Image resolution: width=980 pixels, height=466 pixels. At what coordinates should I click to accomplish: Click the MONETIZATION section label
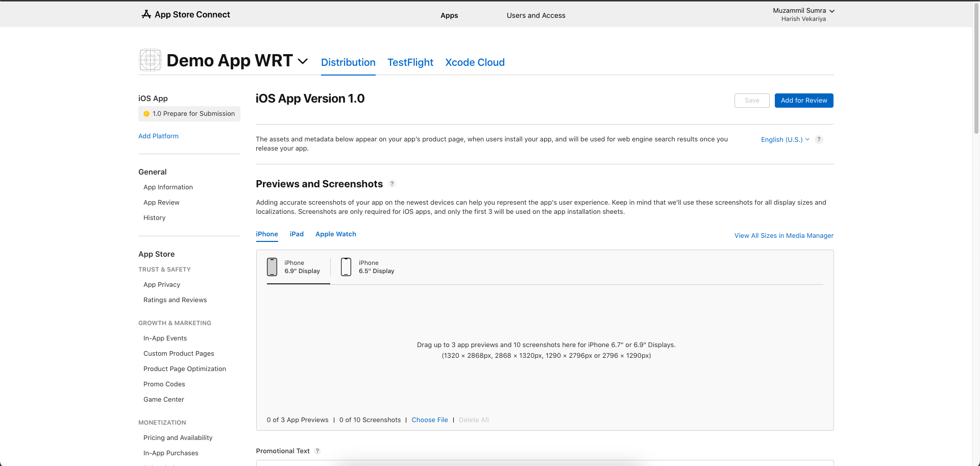point(162,423)
